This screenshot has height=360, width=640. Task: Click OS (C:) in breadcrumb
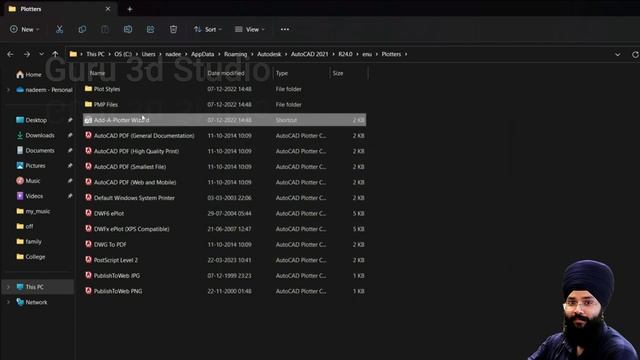(123, 54)
